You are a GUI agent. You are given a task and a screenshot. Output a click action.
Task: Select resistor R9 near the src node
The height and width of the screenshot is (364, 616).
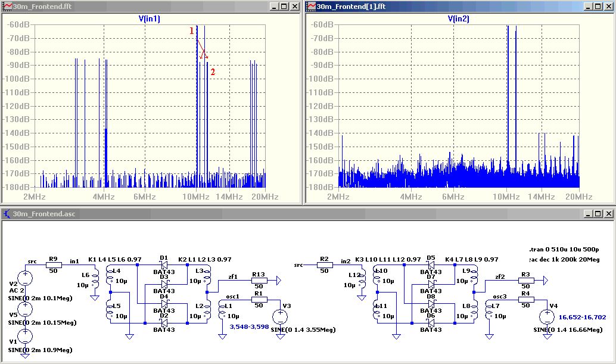pos(54,266)
